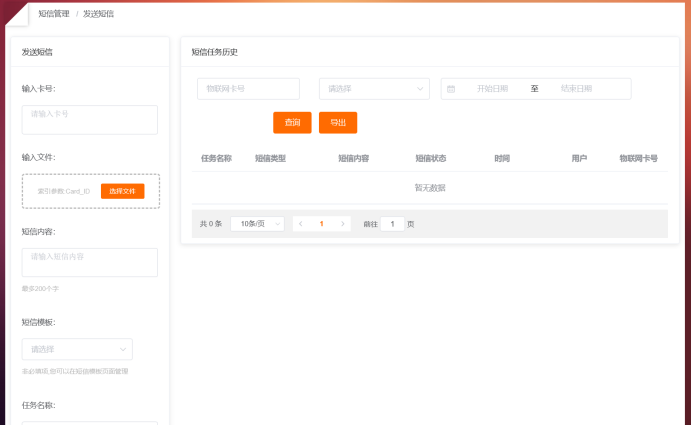Click the 发送短信 breadcrumb item

point(98,14)
